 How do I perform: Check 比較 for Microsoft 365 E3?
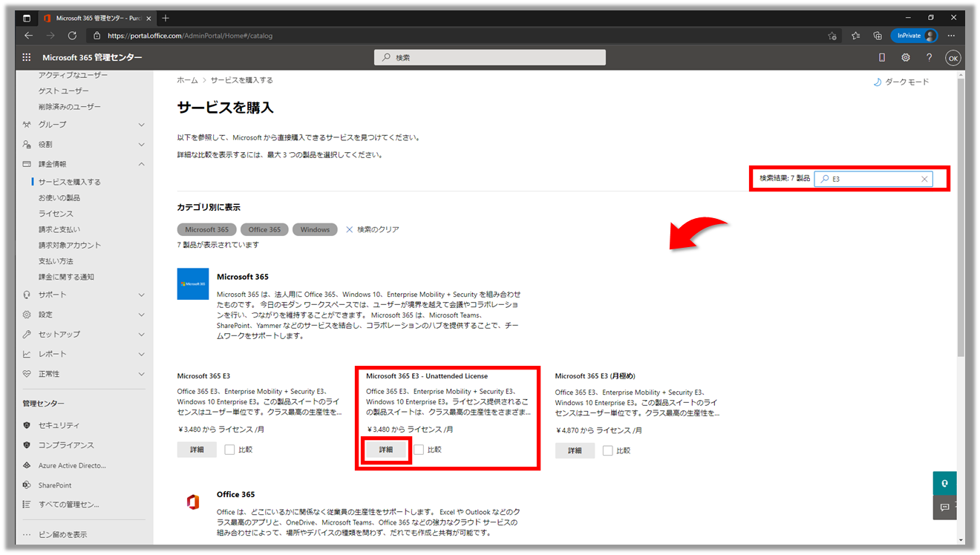tap(229, 450)
